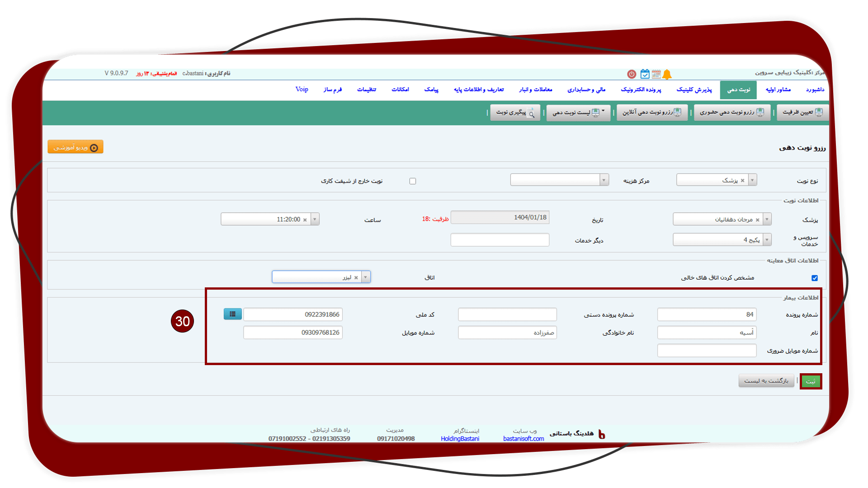Click the red power logout icon
The height and width of the screenshot is (488, 868).
pyautogui.click(x=632, y=74)
